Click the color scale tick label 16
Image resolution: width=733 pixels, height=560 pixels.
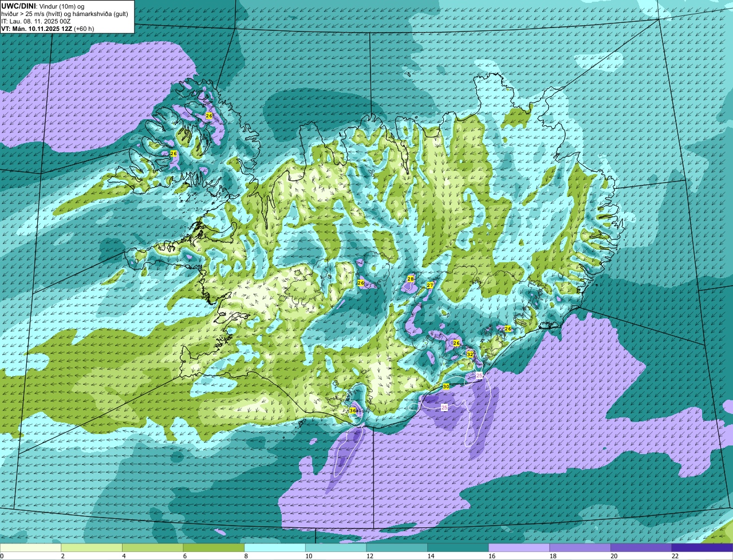coord(492,556)
